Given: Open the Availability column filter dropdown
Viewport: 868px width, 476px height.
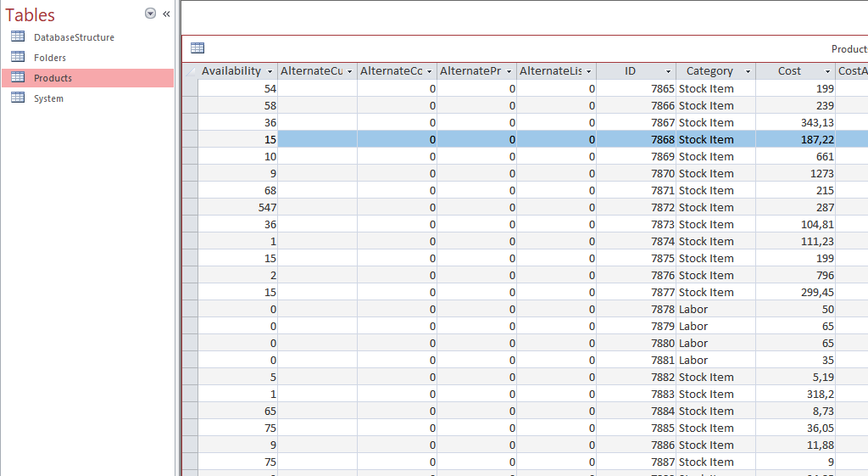Looking at the screenshot, I should 270,72.
